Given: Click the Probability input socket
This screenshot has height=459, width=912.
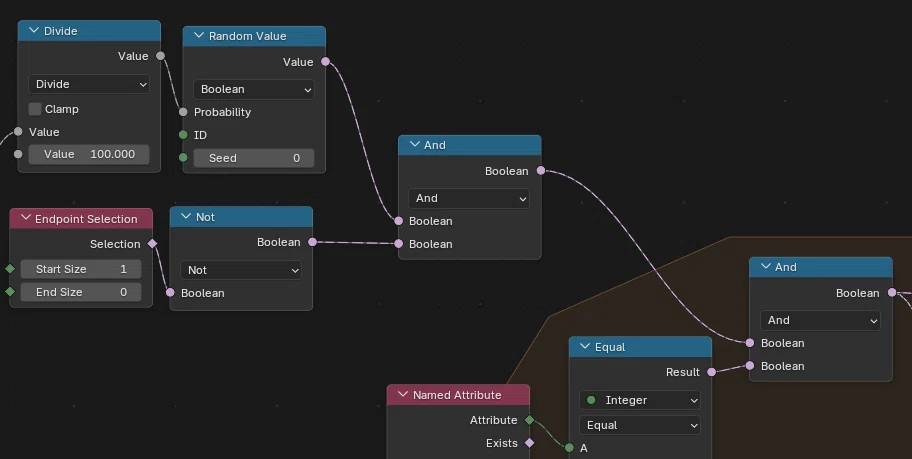Looking at the screenshot, I should coord(183,112).
